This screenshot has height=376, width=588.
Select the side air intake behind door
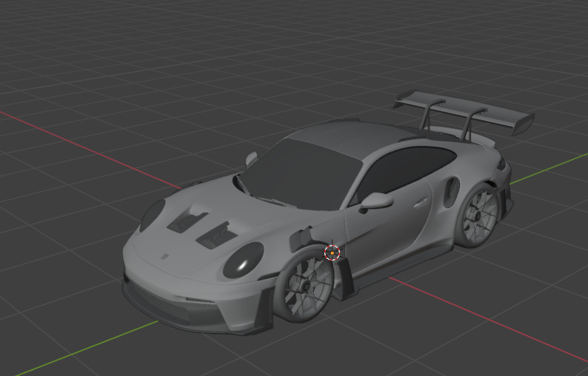(x=451, y=192)
